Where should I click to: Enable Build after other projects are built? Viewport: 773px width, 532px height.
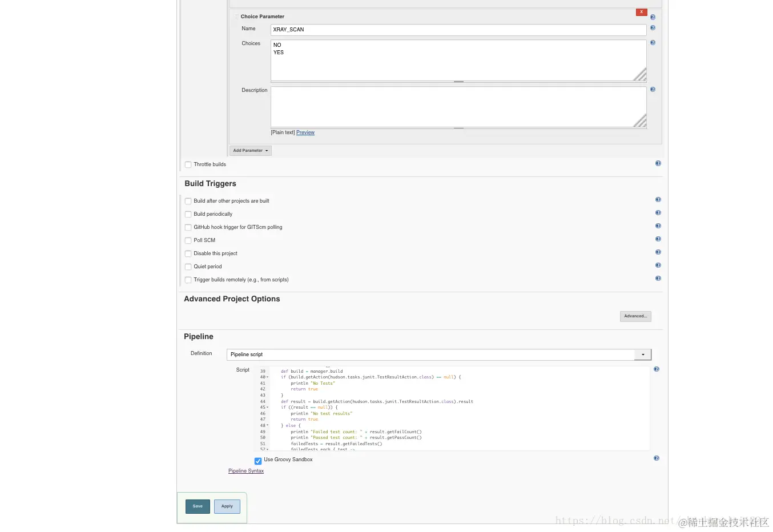coord(188,201)
